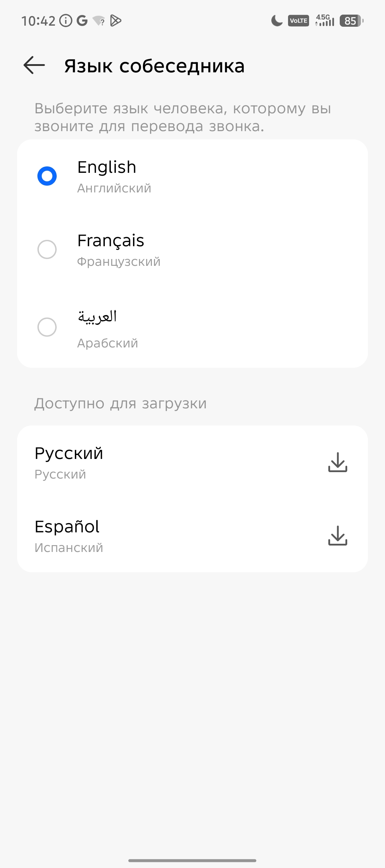Tap the back arrow icon
Viewport: 385px width, 868px height.
click(34, 65)
